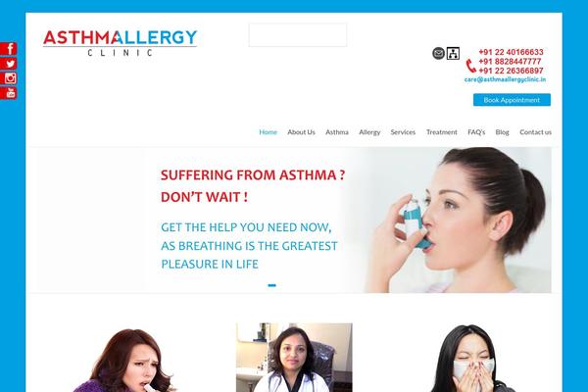This screenshot has width=588, height=392.
Task: Open the Asthma menu item
Action: point(337,132)
